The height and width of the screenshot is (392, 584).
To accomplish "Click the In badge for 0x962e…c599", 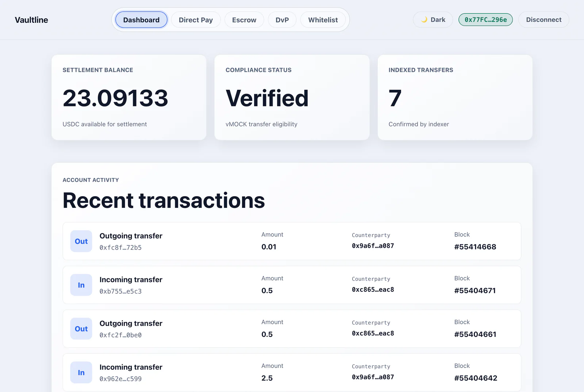I will point(81,372).
